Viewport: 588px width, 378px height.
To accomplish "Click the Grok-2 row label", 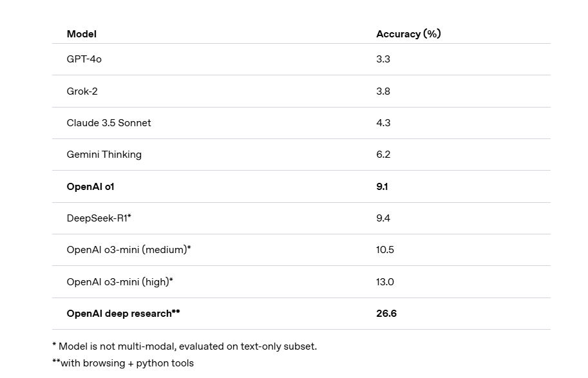I will pyautogui.click(x=82, y=91).
